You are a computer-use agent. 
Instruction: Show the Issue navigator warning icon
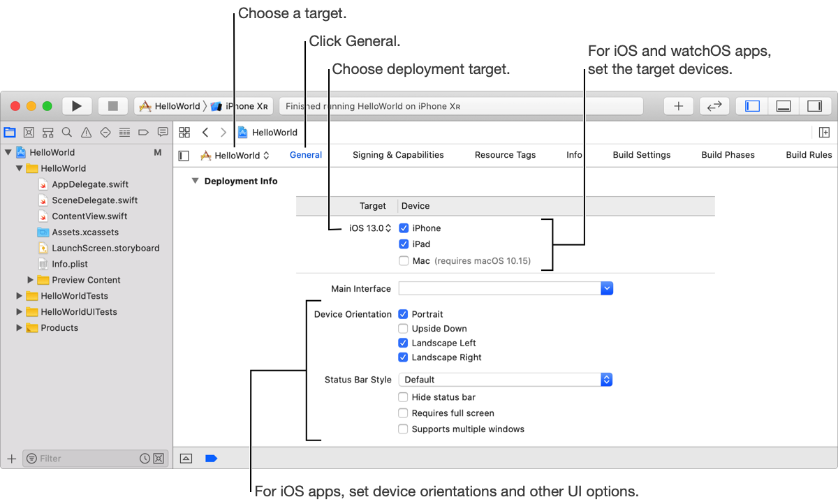pos(86,132)
